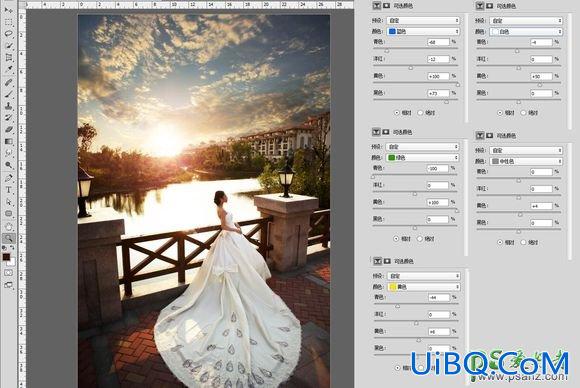Reset to default foreground/background colors

tap(4, 248)
